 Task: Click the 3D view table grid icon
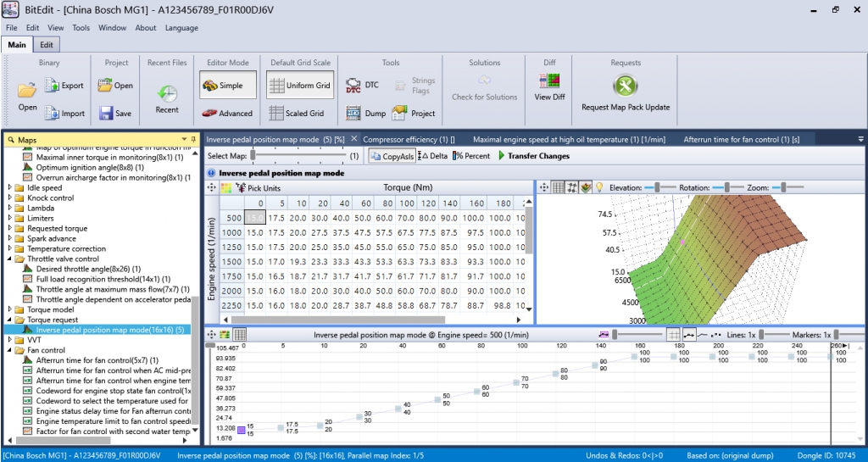pos(559,187)
